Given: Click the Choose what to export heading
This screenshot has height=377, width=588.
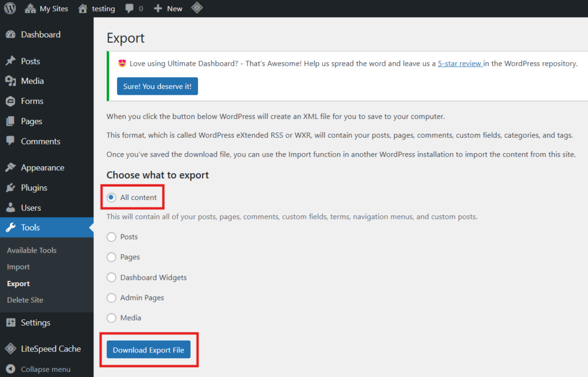Looking at the screenshot, I should point(158,175).
